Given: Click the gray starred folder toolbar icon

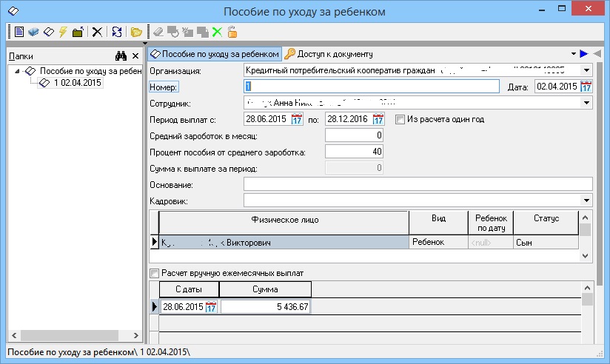Looking at the screenshot, I should (x=187, y=32).
